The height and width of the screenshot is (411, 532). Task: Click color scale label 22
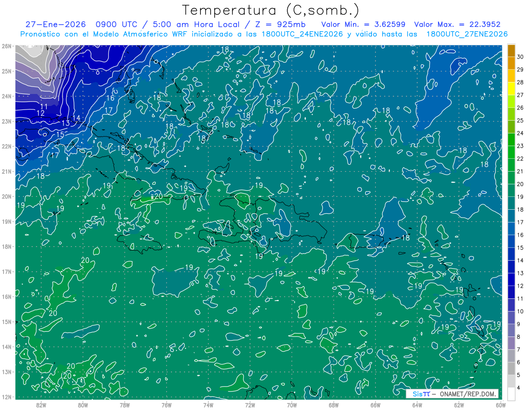pyautogui.click(x=520, y=159)
